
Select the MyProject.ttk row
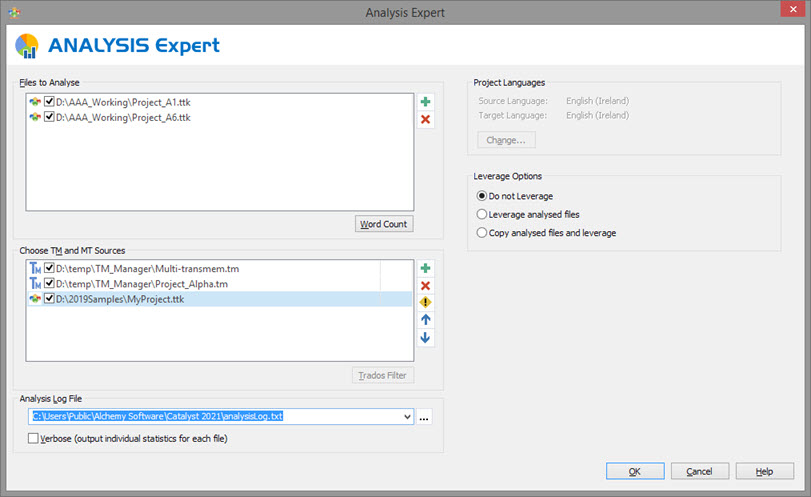point(219,299)
